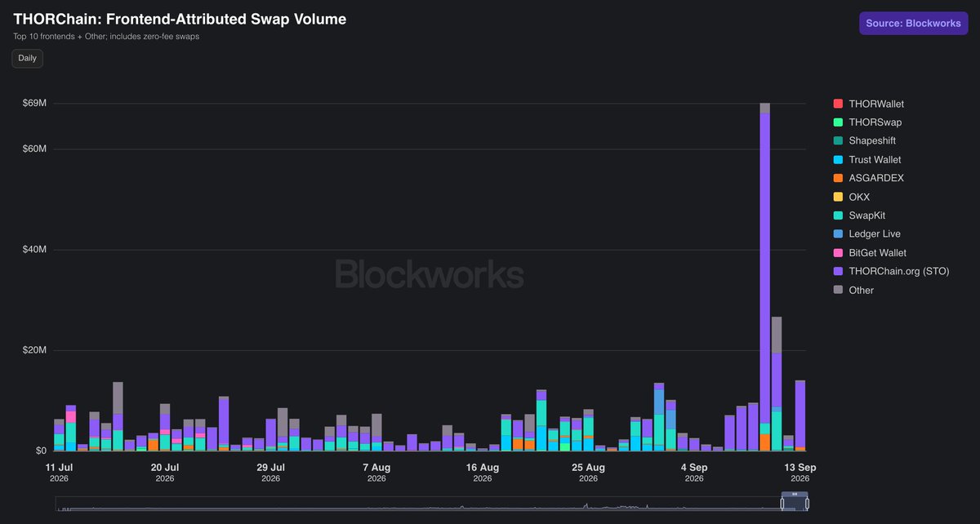Image resolution: width=980 pixels, height=524 pixels.
Task: Click the THORChain.org (STO) purple swatch
Action: tap(837, 272)
